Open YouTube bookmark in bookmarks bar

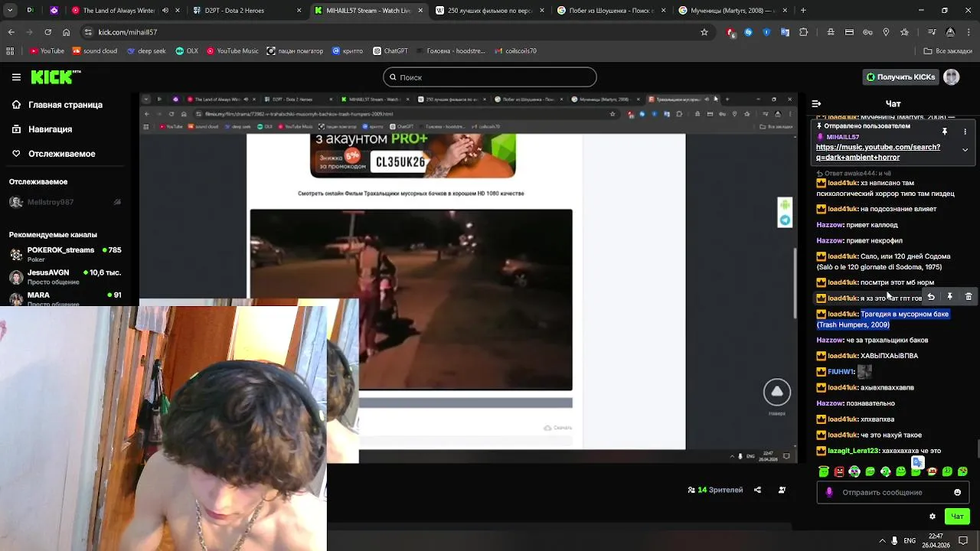47,51
